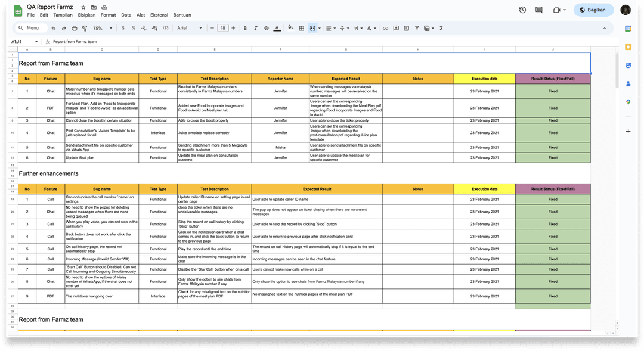This screenshot has height=351, width=644.
Task: Toggle italic formatting
Action: pyautogui.click(x=255, y=29)
